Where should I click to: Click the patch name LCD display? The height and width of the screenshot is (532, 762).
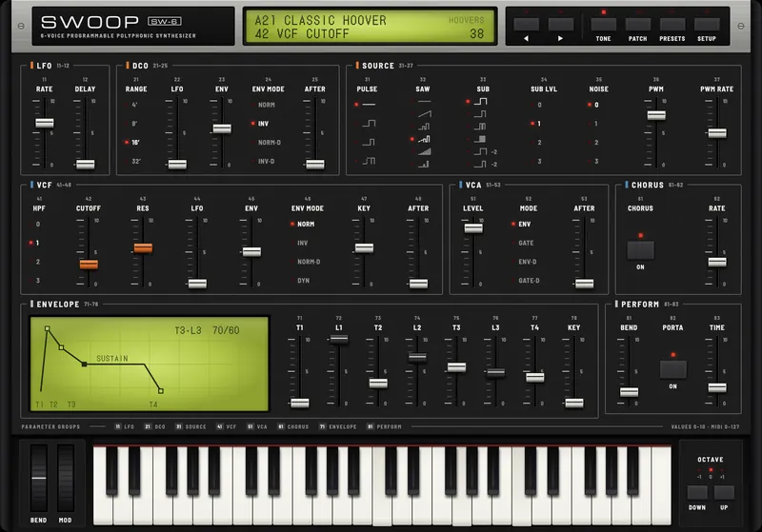pos(370,27)
